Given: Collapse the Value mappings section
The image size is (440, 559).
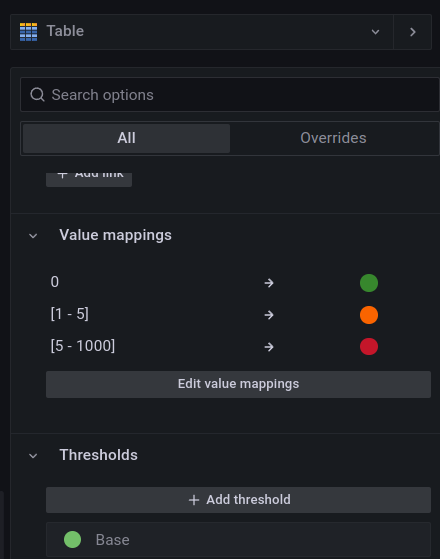Looking at the screenshot, I should (x=33, y=236).
